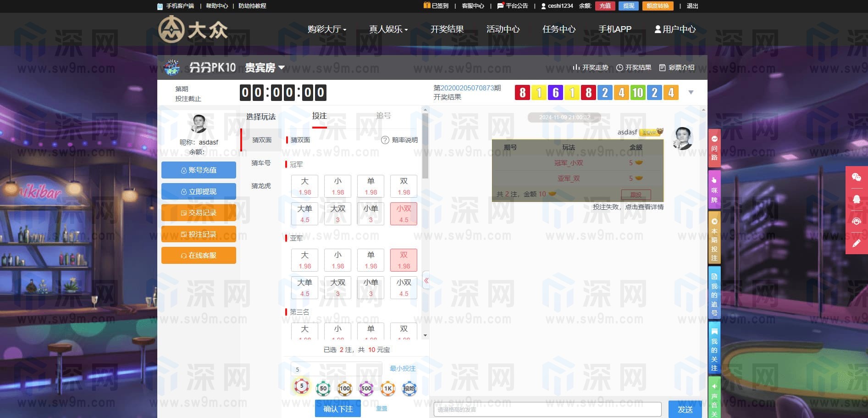Click the pencil edit icon on right edge
The width and height of the screenshot is (868, 418).
[x=856, y=243]
